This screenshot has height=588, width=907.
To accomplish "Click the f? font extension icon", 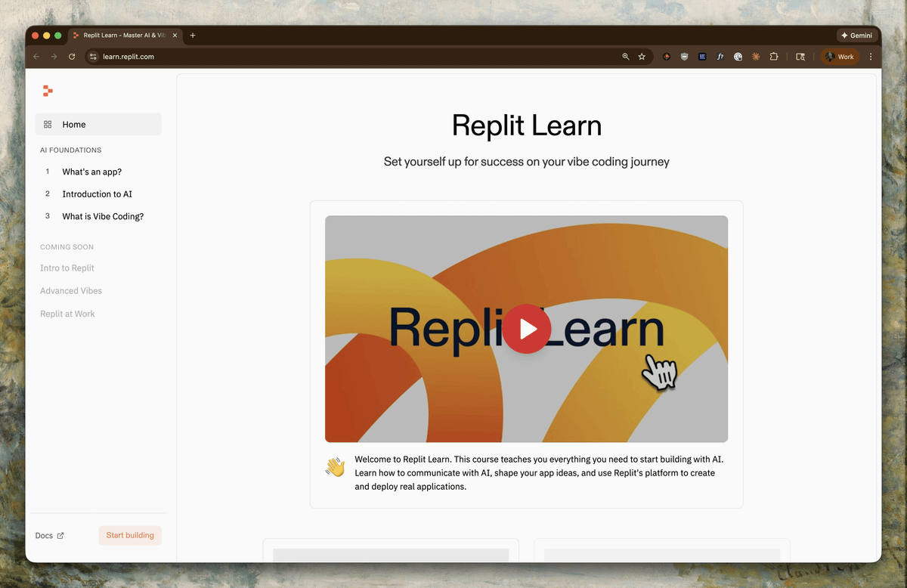I will pyautogui.click(x=720, y=57).
